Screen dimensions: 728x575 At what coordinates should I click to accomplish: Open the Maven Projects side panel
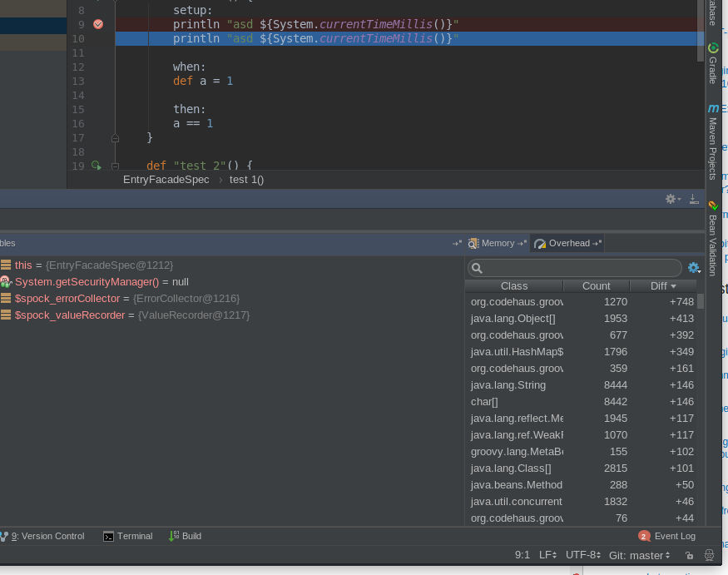[713, 141]
